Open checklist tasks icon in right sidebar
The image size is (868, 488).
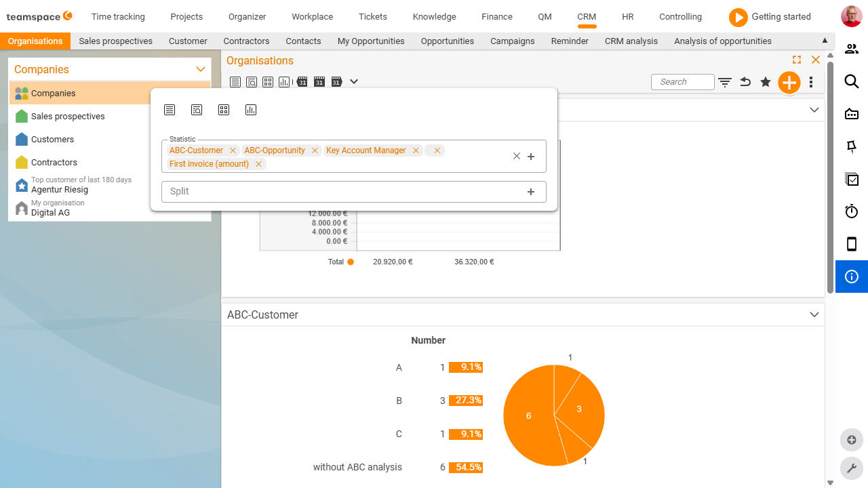pos(852,179)
